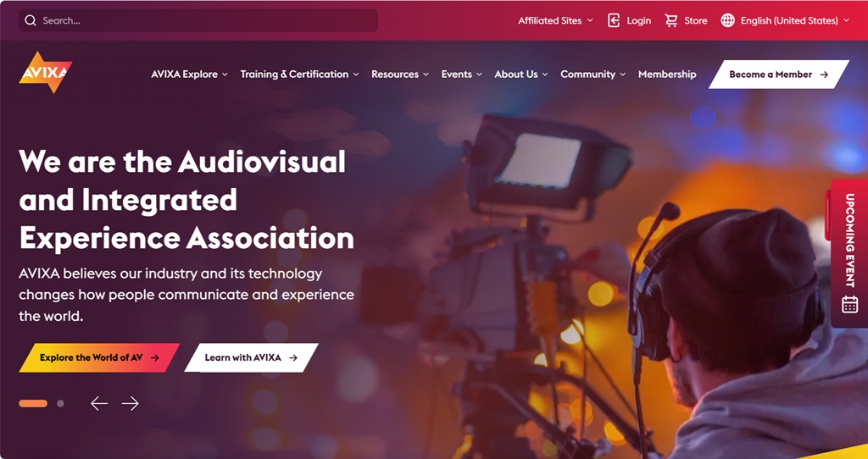Click the AVIXA logo
The image size is (868, 459).
46,73
